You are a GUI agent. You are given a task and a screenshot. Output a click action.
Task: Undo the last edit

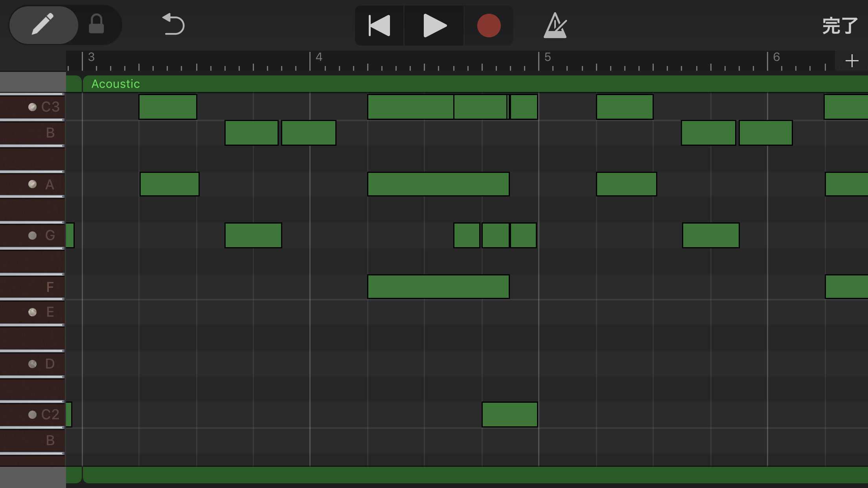tap(173, 24)
